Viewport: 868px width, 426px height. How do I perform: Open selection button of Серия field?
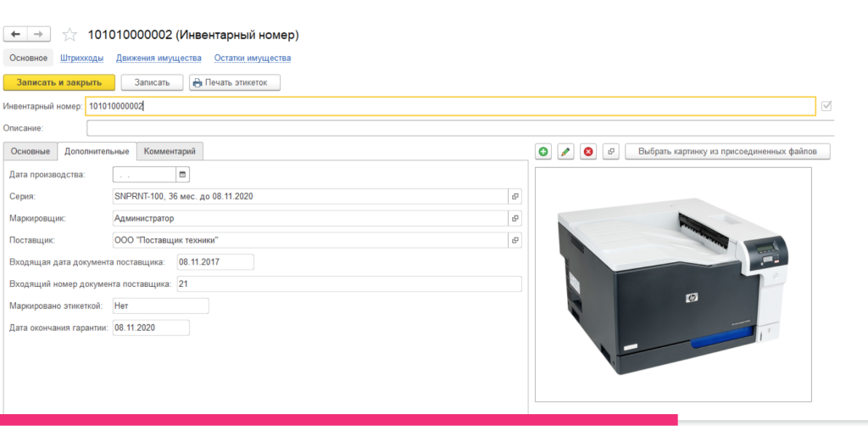tap(514, 196)
